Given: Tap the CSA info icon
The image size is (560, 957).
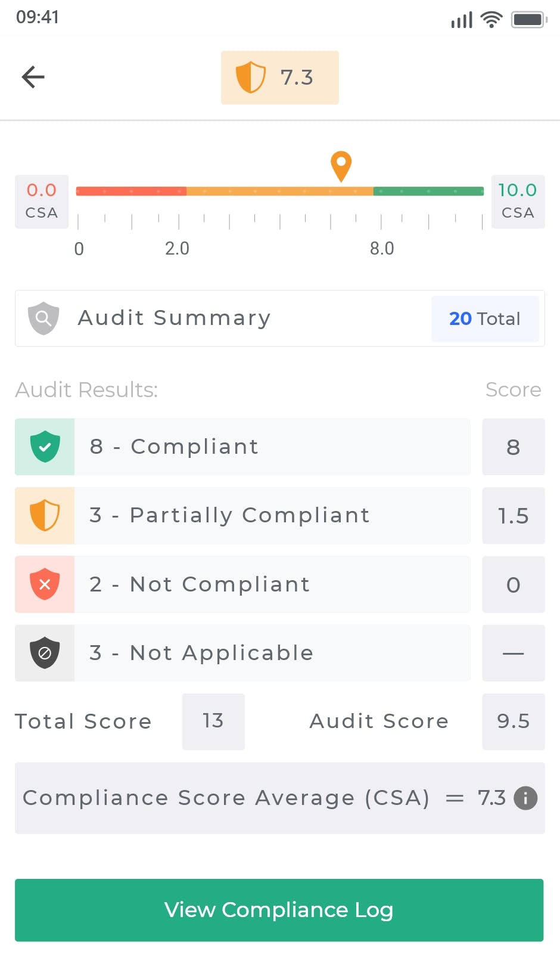Looking at the screenshot, I should coord(525,798).
